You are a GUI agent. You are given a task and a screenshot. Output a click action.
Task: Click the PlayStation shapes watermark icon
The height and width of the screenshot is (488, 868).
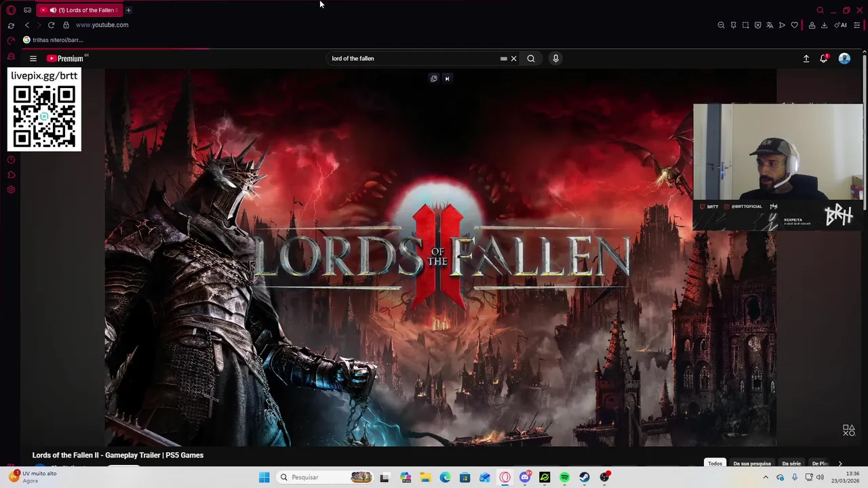848,430
